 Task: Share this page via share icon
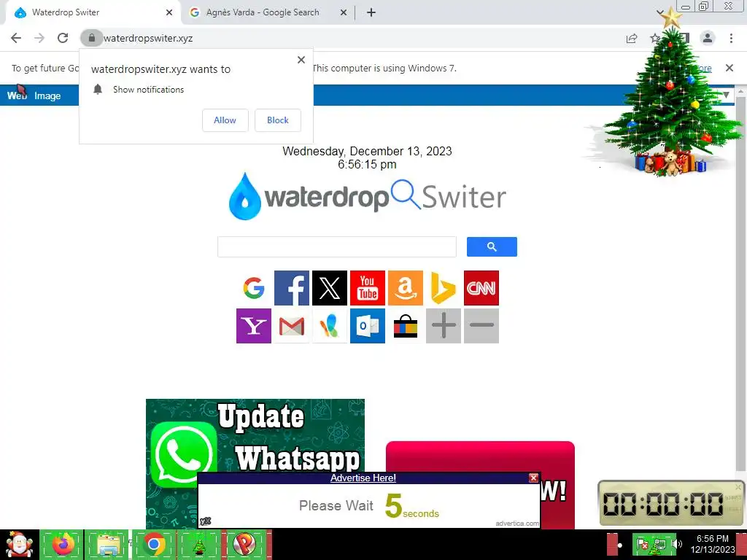click(x=632, y=39)
